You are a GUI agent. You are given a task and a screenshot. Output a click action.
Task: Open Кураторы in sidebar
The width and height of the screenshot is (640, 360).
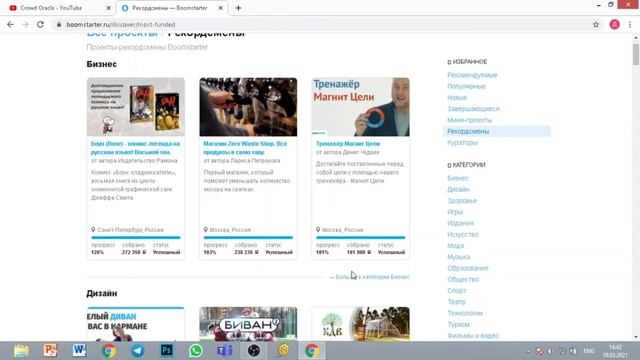click(x=462, y=142)
